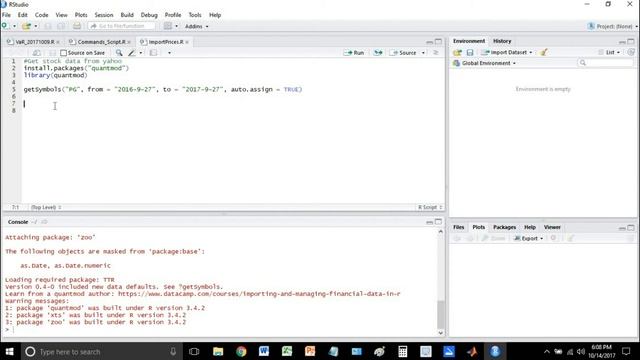640x360 pixels.
Task: Expand the panes layout dropdown arrow
Action: [177, 26]
